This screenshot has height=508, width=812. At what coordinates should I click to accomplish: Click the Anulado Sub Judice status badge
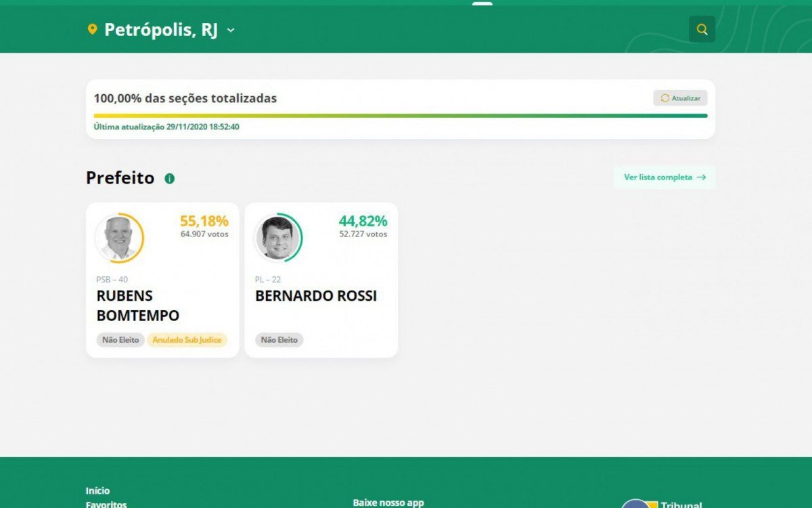pos(187,339)
